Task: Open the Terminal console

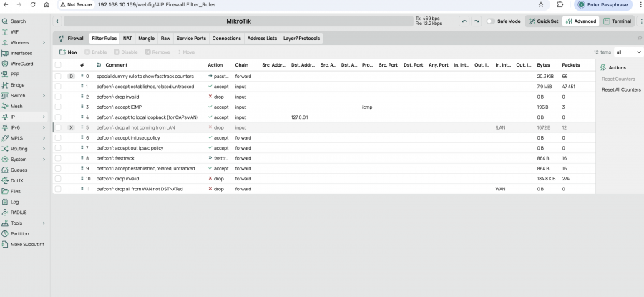Action: click(617, 21)
